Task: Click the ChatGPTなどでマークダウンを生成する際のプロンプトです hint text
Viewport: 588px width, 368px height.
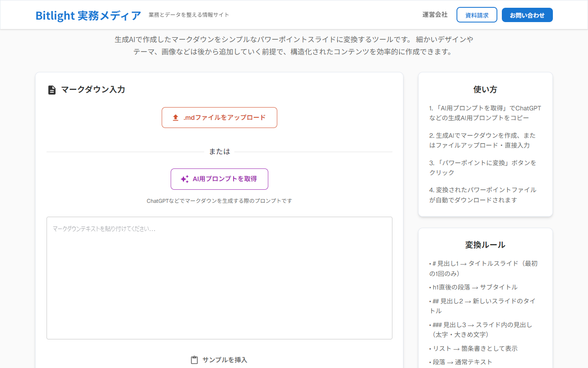Action: click(219, 201)
